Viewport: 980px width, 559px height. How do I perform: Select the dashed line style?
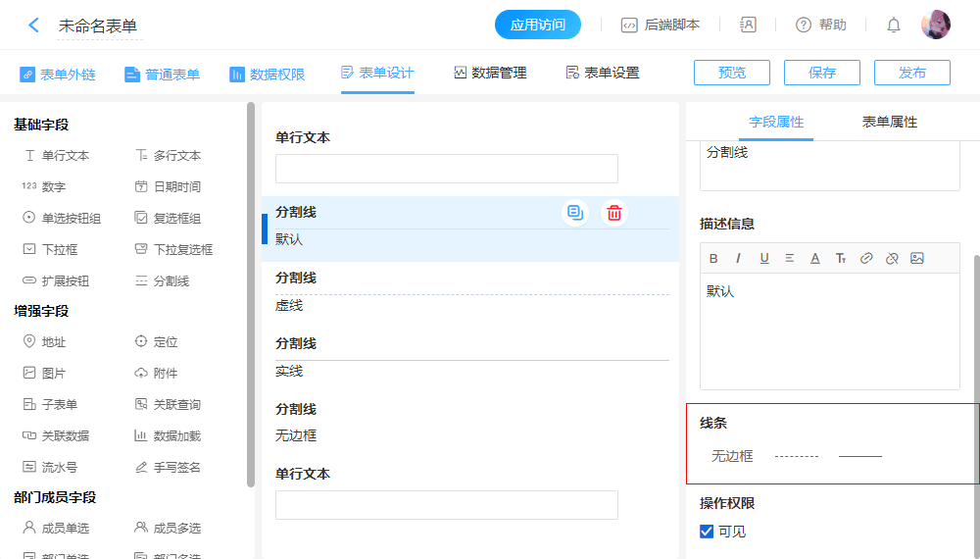pos(796,456)
